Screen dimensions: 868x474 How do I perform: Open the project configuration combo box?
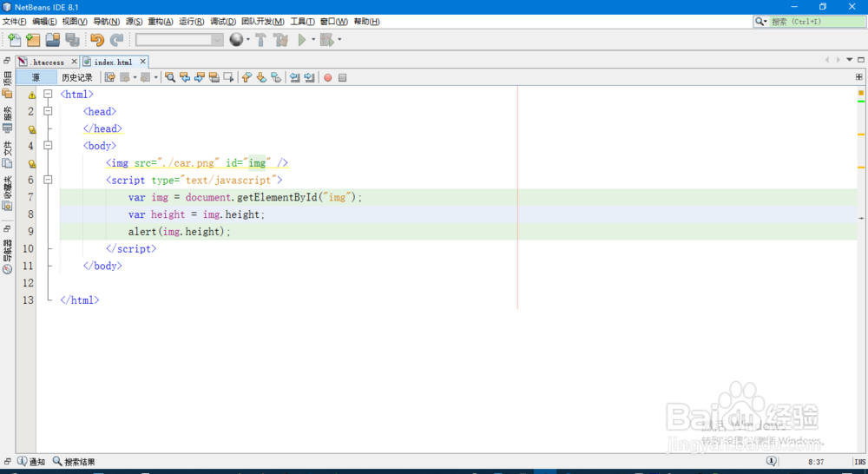click(180, 40)
